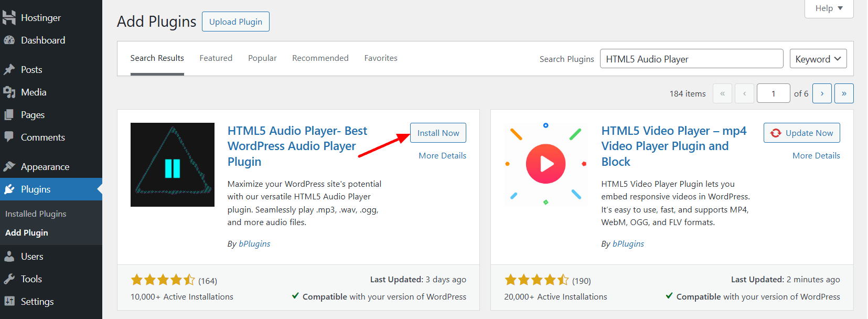Install the HTML5 Audio Player plugin now

438,133
